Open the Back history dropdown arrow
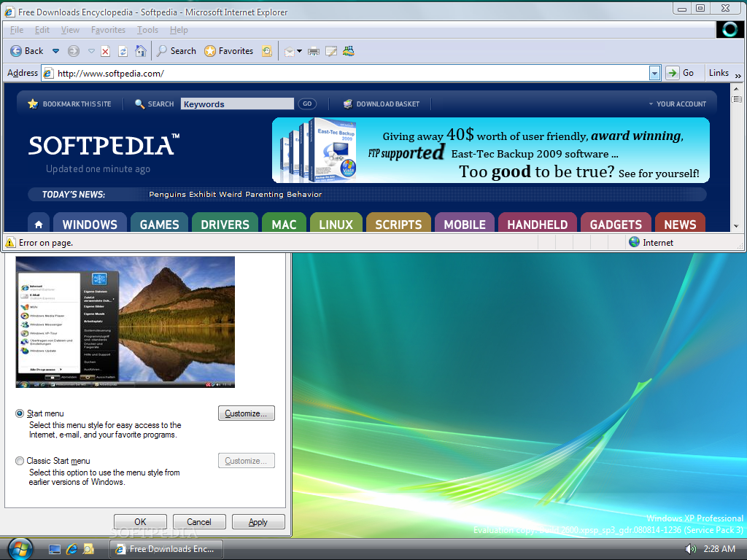747x560 pixels. (55, 51)
